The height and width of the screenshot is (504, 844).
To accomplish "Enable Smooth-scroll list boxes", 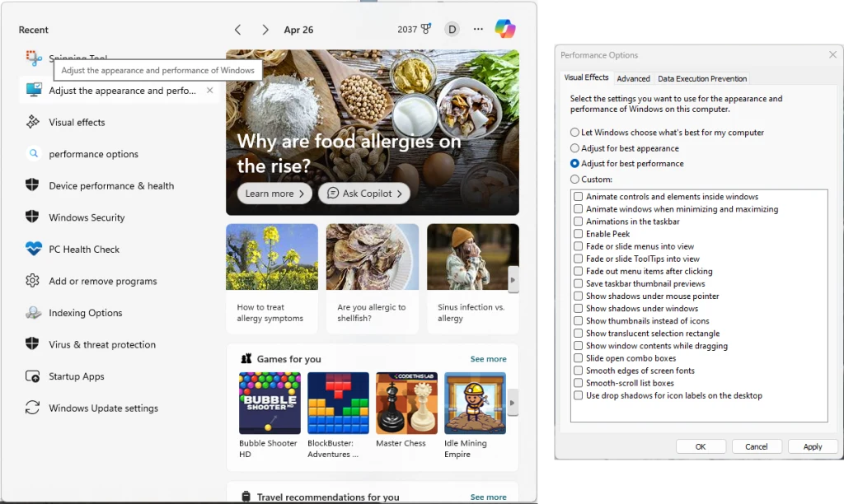I will (578, 382).
